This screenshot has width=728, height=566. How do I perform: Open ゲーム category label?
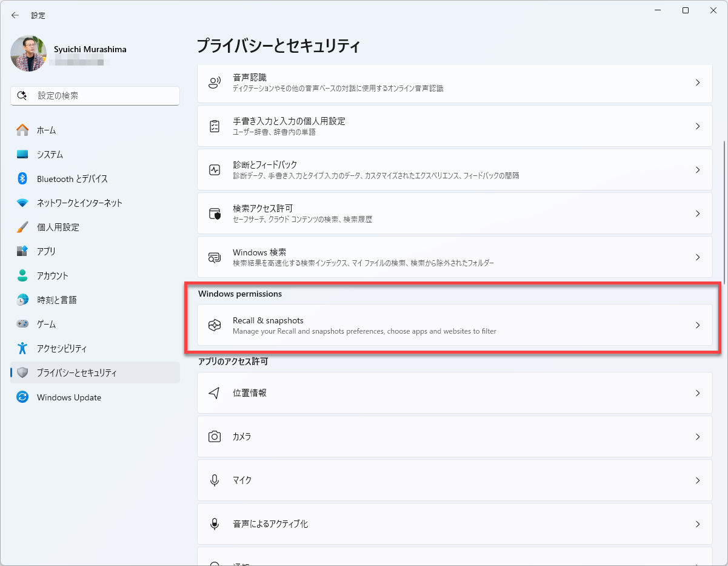[x=46, y=324]
